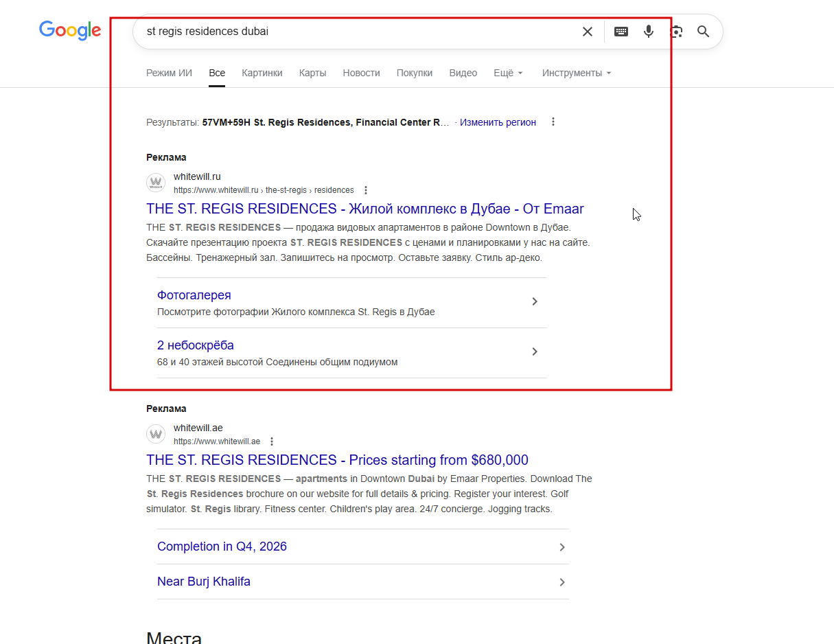Click chevron on Near Burj Khalifa row

[x=562, y=582]
